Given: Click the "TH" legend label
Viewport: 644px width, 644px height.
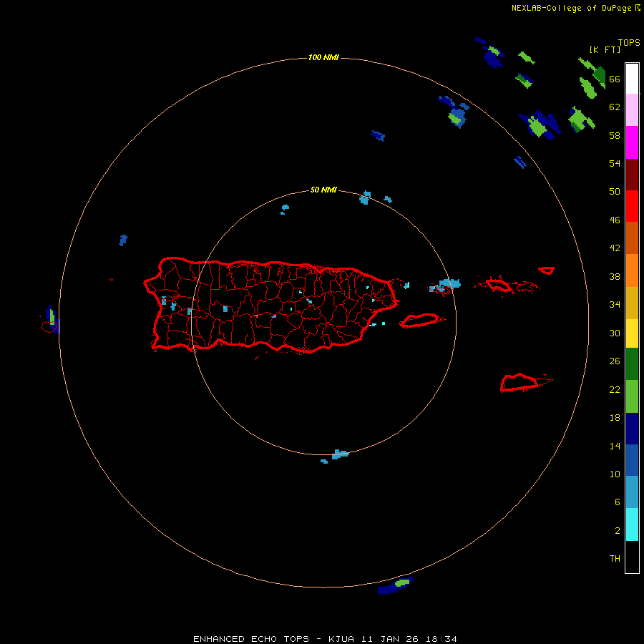Looking at the screenshot, I should tap(615, 559).
